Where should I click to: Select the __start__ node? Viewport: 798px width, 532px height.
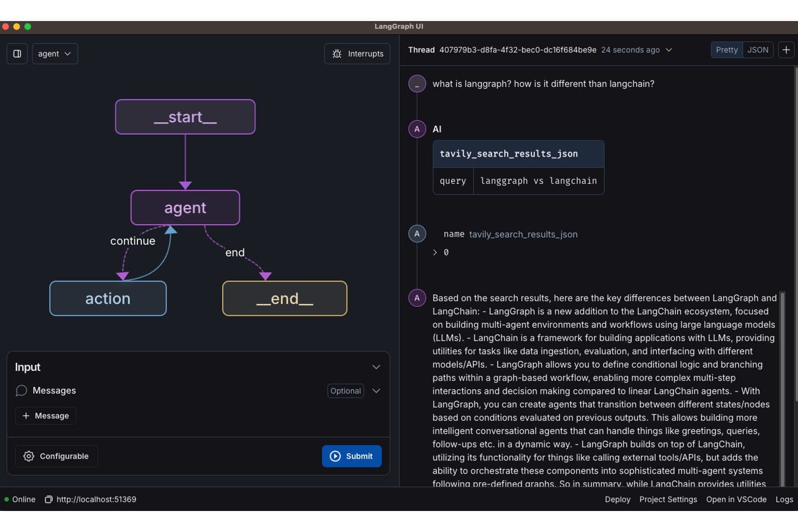point(185,117)
